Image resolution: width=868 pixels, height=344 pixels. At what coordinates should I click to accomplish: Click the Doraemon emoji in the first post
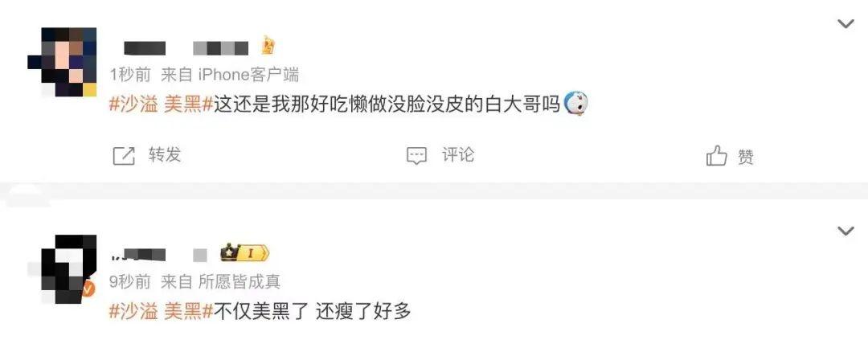(x=575, y=104)
